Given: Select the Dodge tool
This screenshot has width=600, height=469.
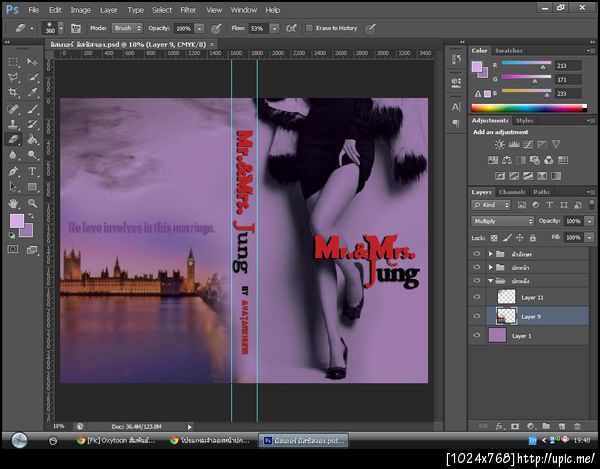Looking at the screenshot, I should click(x=33, y=155).
